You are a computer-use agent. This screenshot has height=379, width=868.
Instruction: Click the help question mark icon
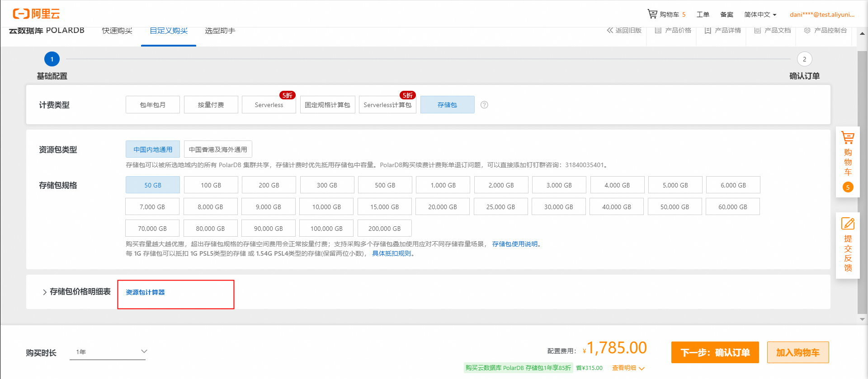tap(484, 105)
